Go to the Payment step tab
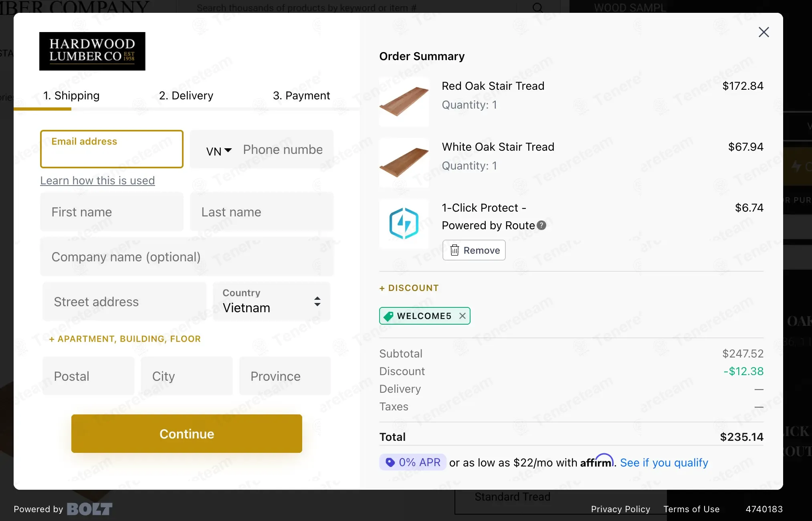 coord(301,95)
